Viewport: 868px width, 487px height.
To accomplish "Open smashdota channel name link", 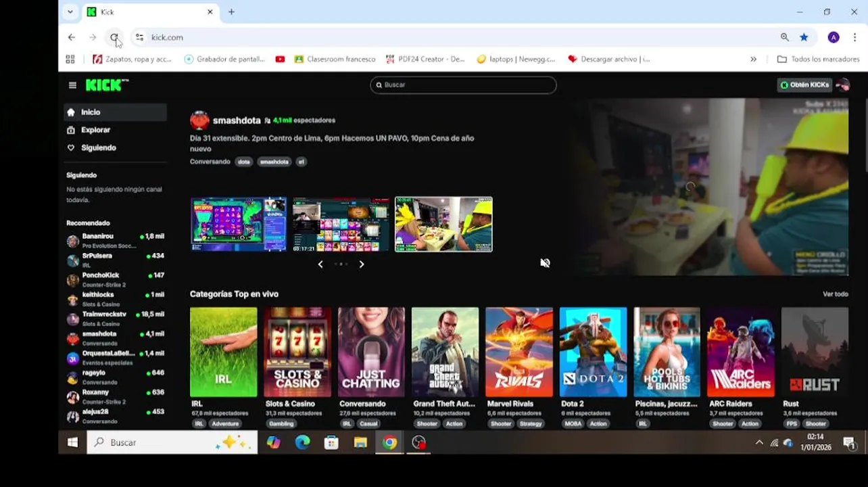I will pos(237,120).
